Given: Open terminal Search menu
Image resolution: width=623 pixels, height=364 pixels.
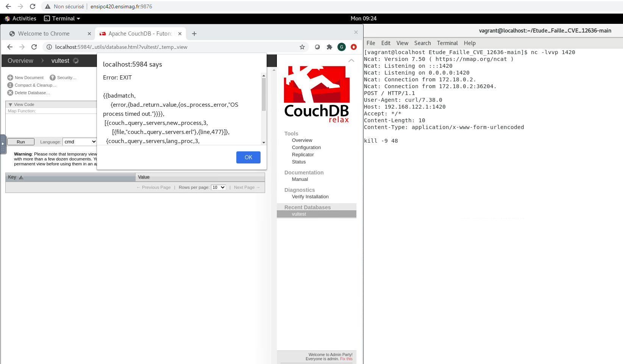Looking at the screenshot, I should (423, 43).
